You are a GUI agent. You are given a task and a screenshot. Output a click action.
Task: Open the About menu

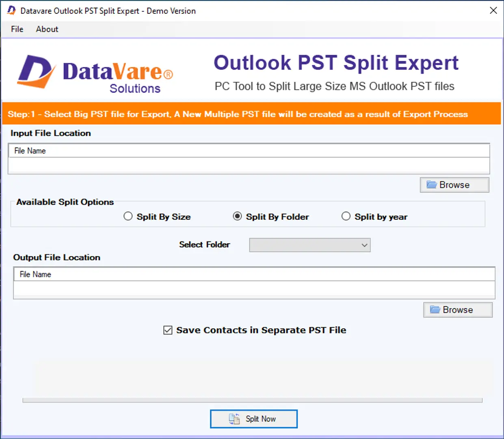tap(47, 29)
